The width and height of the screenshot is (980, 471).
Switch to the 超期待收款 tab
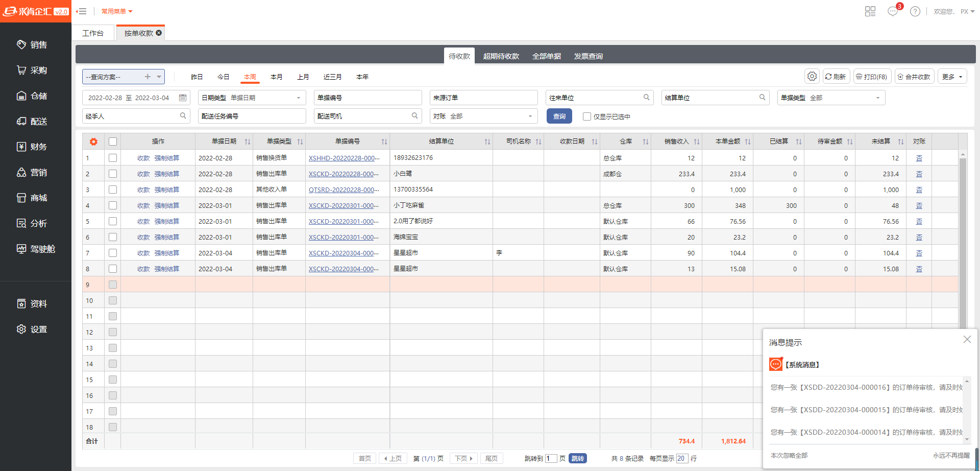click(501, 56)
